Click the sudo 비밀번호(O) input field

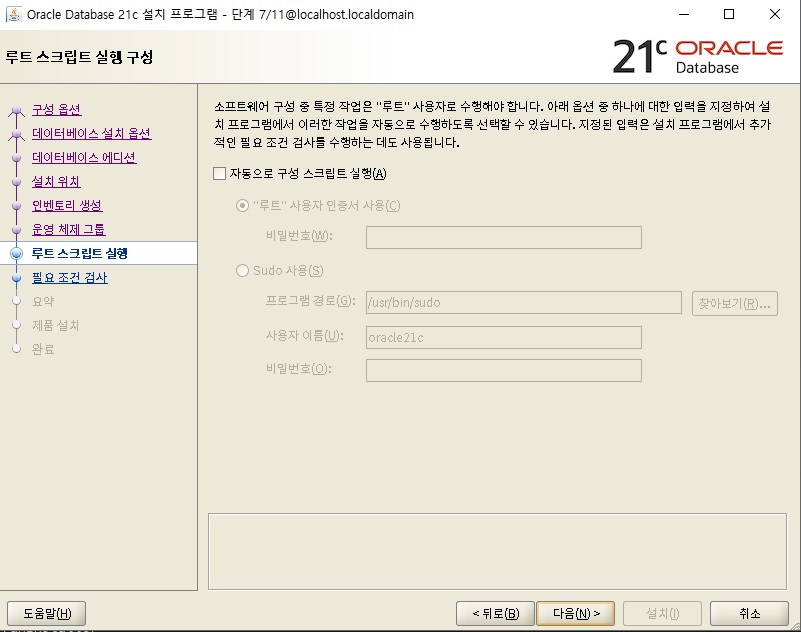click(x=504, y=370)
